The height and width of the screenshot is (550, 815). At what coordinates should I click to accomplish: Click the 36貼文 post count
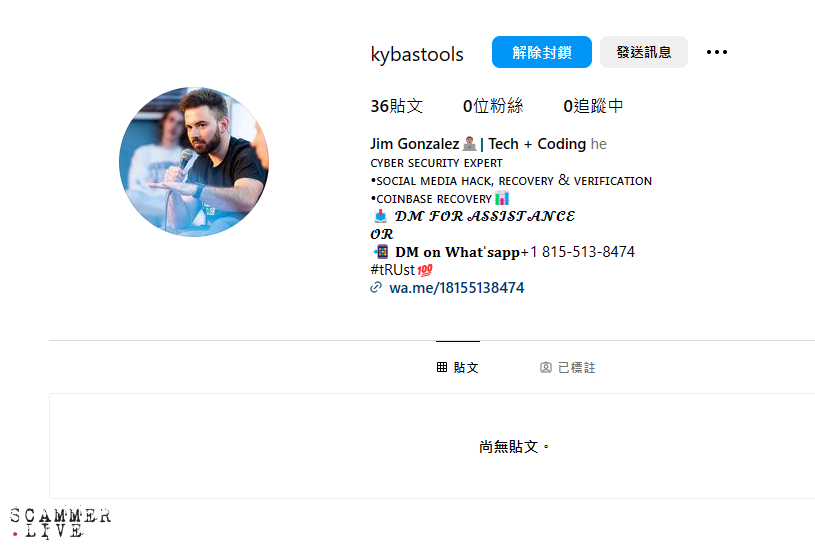[x=397, y=106]
